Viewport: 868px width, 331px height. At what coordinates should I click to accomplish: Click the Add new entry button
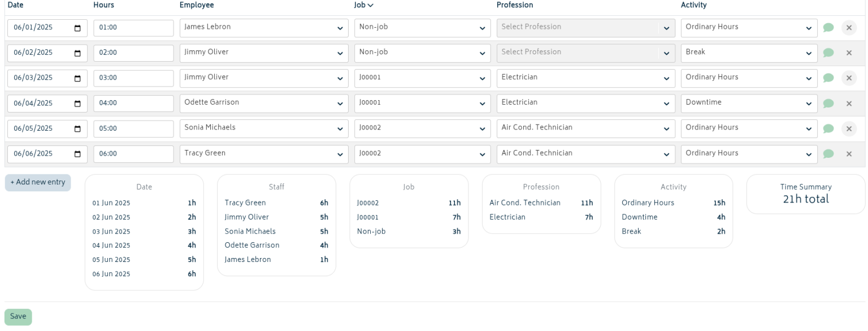pos(37,182)
